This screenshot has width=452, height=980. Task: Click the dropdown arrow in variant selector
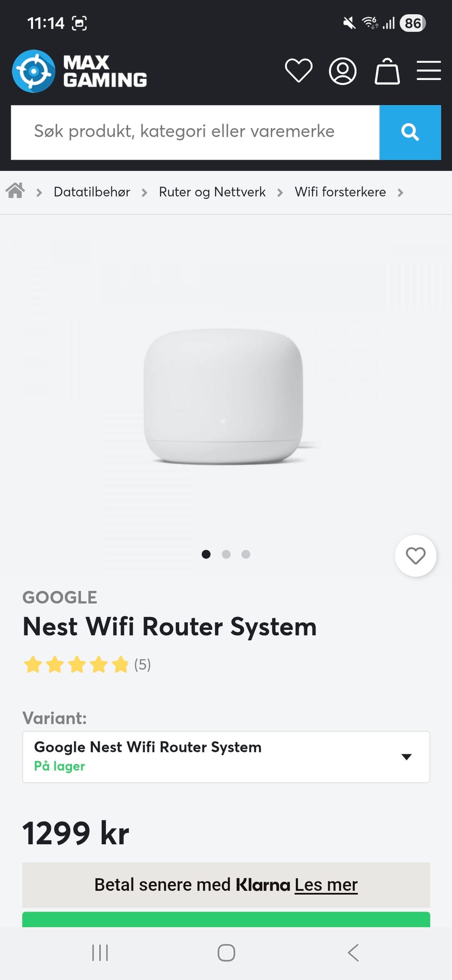point(406,757)
